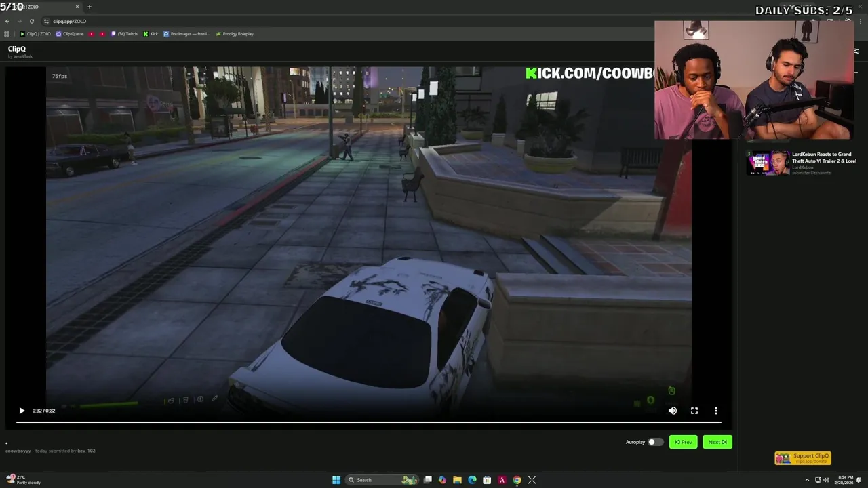This screenshot has width=868, height=488.
Task: Open the video's three-dot options menu
Action: point(716,411)
